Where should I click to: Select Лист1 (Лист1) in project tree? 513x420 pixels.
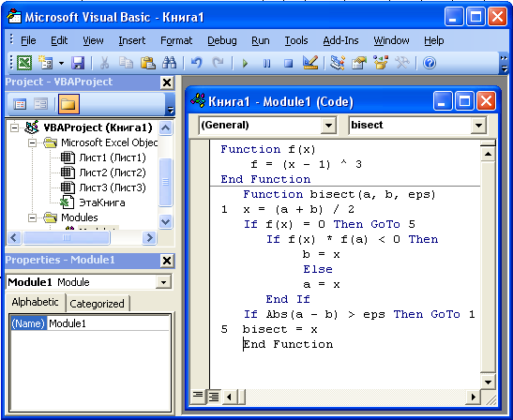coord(113,157)
